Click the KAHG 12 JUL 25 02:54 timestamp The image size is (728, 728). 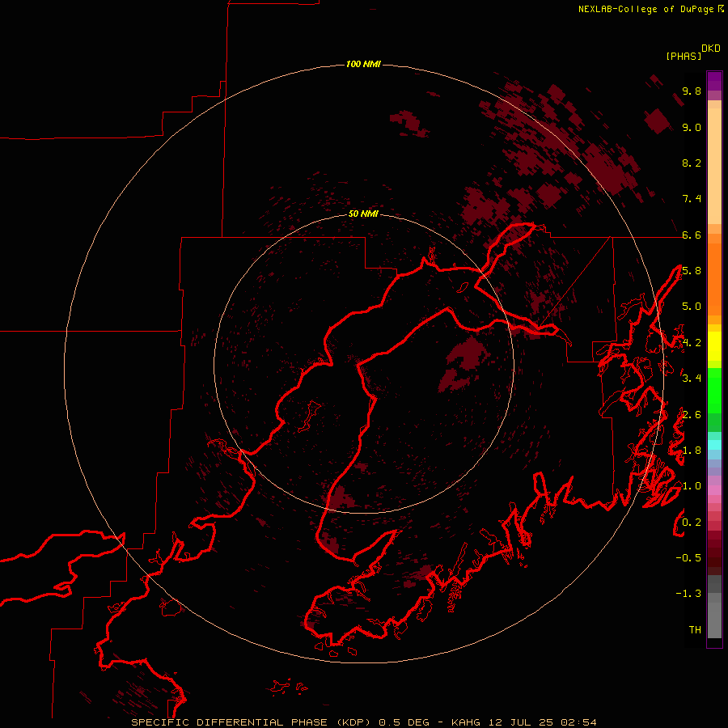coord(523,722)
